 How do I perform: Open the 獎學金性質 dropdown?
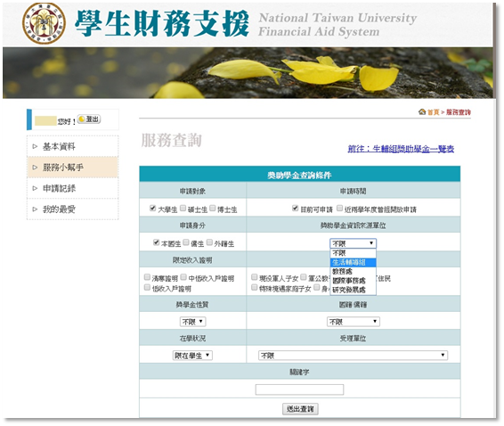(192, 322)
